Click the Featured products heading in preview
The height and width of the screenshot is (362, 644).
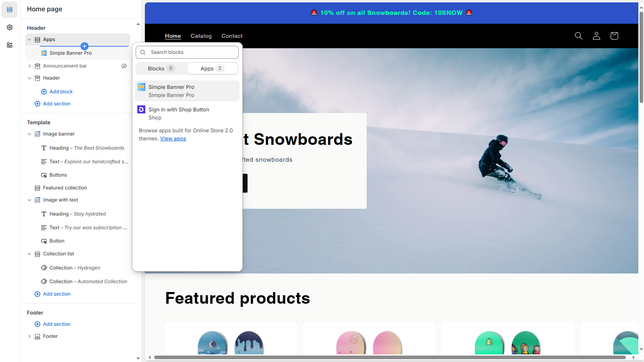click(x=237, y=298)
